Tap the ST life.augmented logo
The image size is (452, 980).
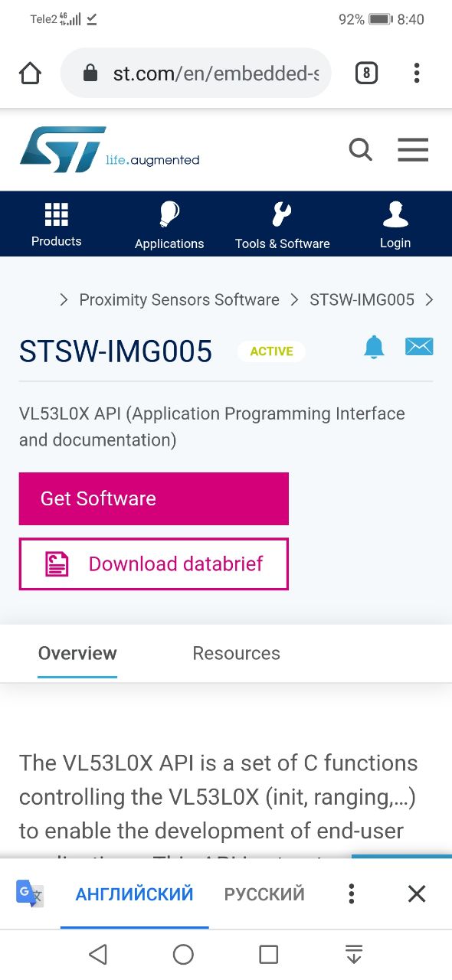pos(110,149)
